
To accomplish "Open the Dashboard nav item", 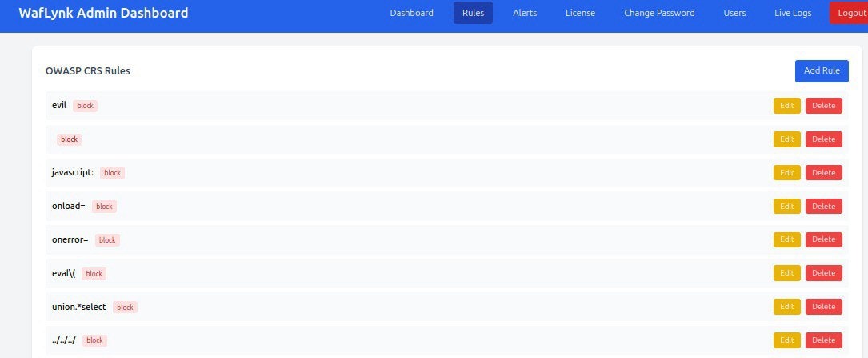I will pos(411,13).
